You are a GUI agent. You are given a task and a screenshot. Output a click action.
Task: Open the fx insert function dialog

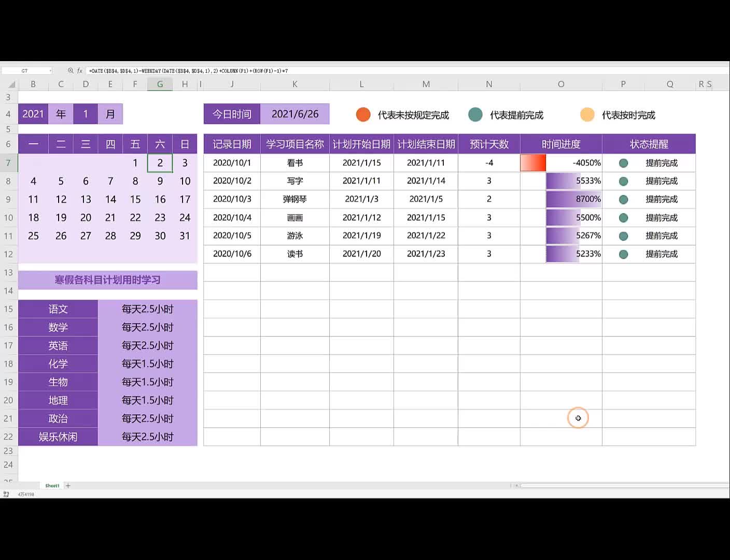80,71
